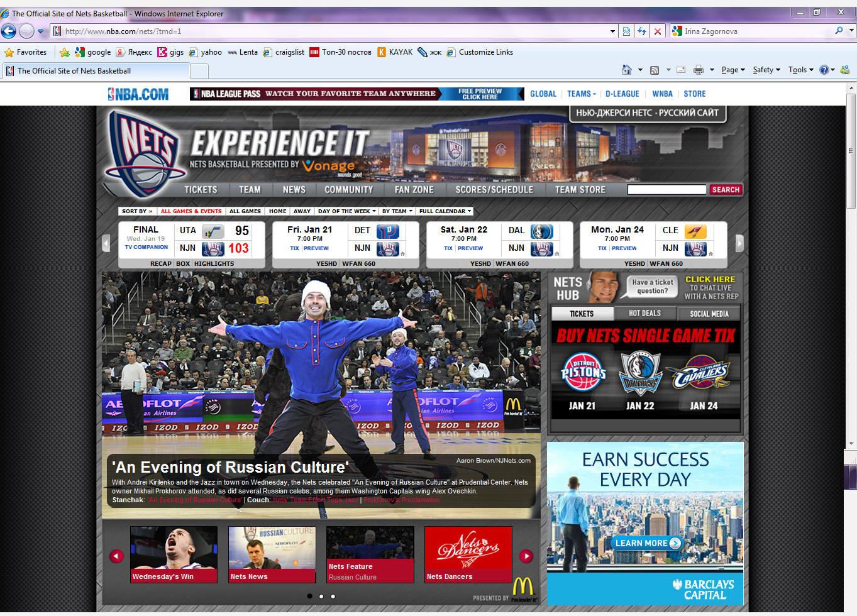Click the Compatibility View icon in address bar
Image resolution: width=857 pixels, height=616 pixels.
tap(626, 31)
